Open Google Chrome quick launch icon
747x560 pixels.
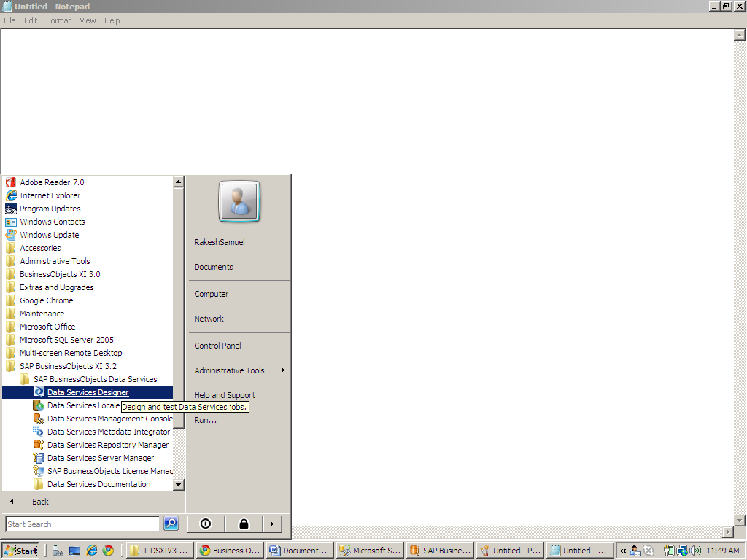click(x=108, y=551)
